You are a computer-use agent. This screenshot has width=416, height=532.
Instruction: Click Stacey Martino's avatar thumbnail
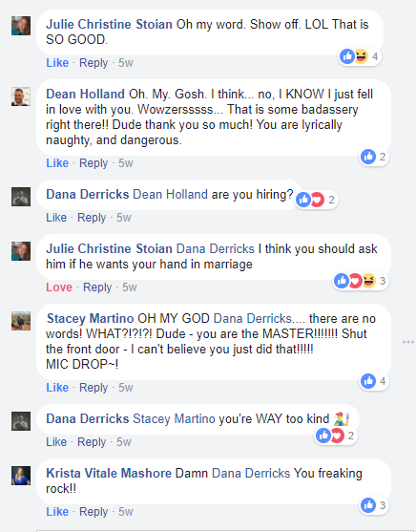[x=21, y=321]
